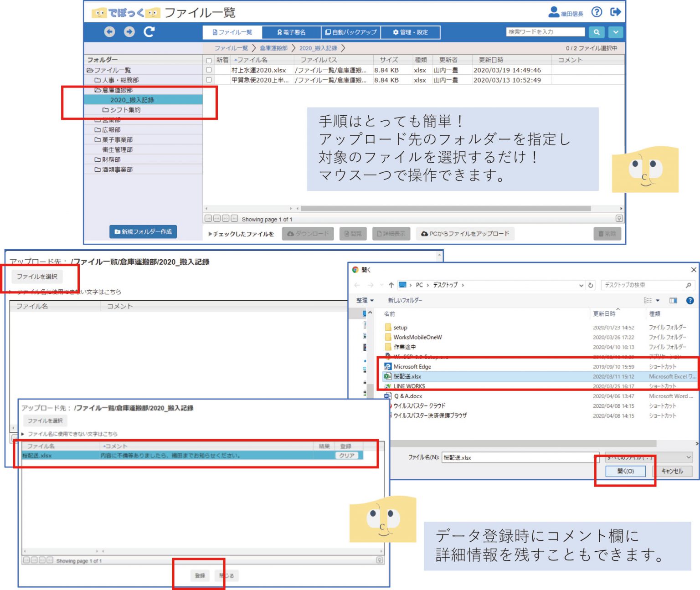Click 開く(O) in the file open dialog
Viewport: 700px width, 590px height.
(x=625, y=471)
